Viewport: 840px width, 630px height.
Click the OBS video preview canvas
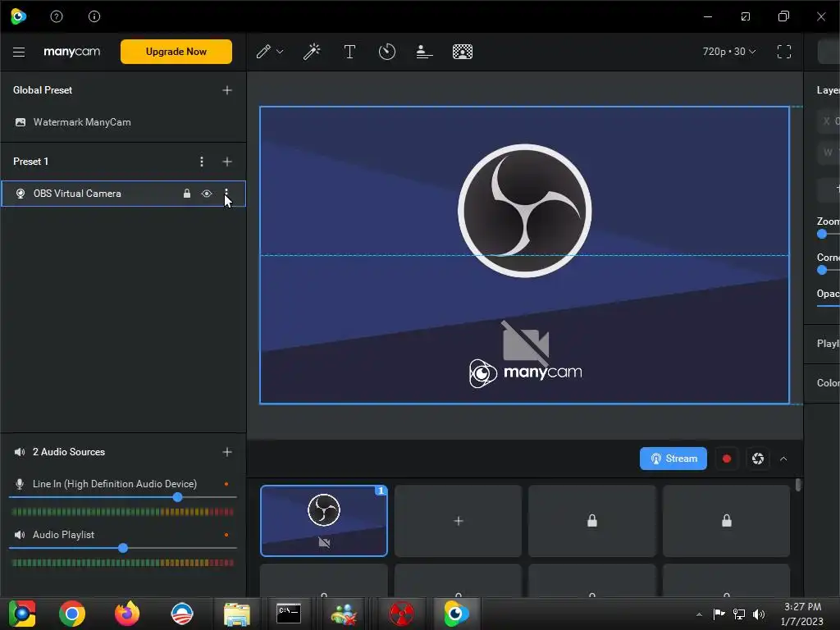tap(524, 255)
